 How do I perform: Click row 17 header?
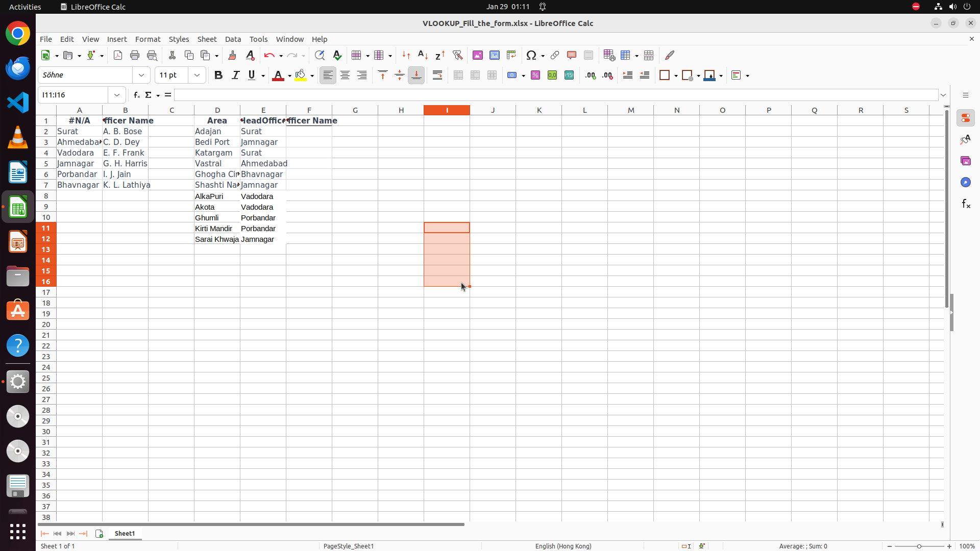[x=46, y=292]
